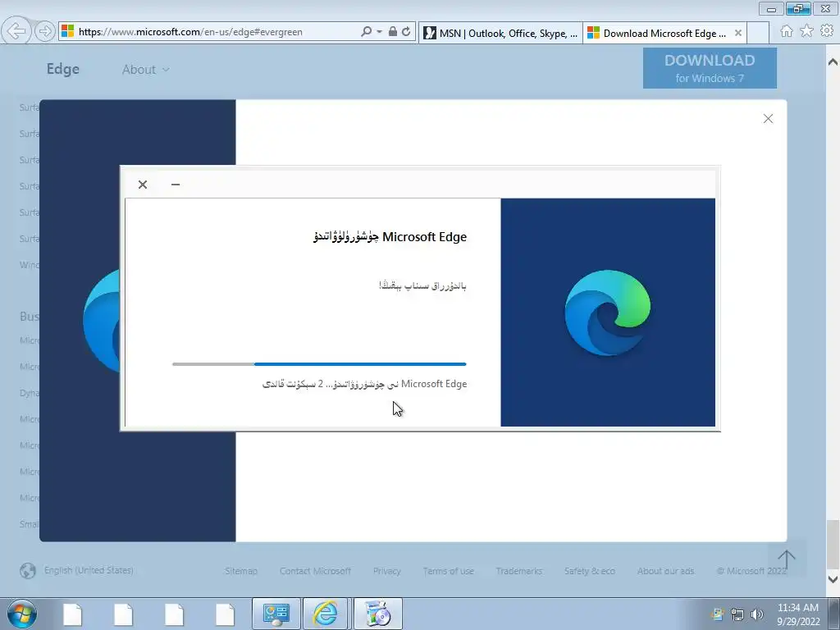Open About our ads footer link
This screenshot has width=840, height=630.
tap(665, 571)
